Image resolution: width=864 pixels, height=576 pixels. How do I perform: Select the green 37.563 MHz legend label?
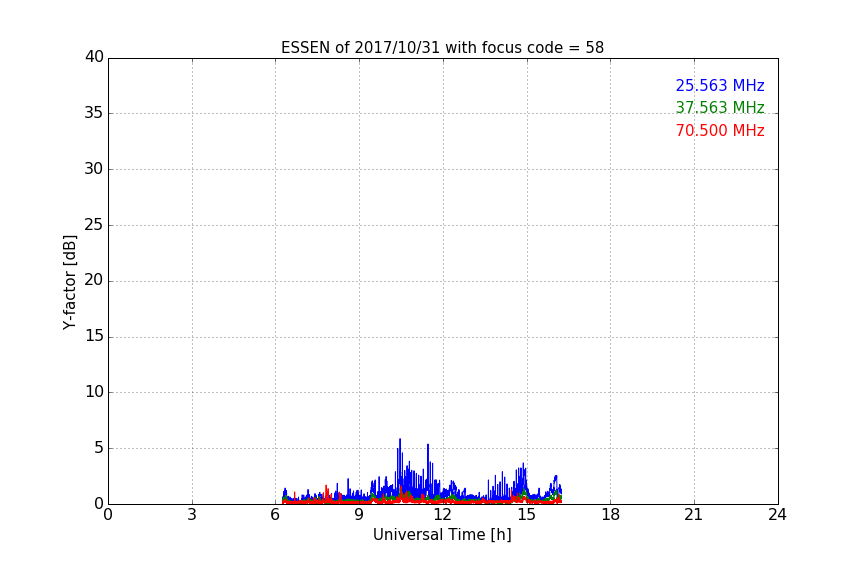pyautogui.click(x=720, y=107)
